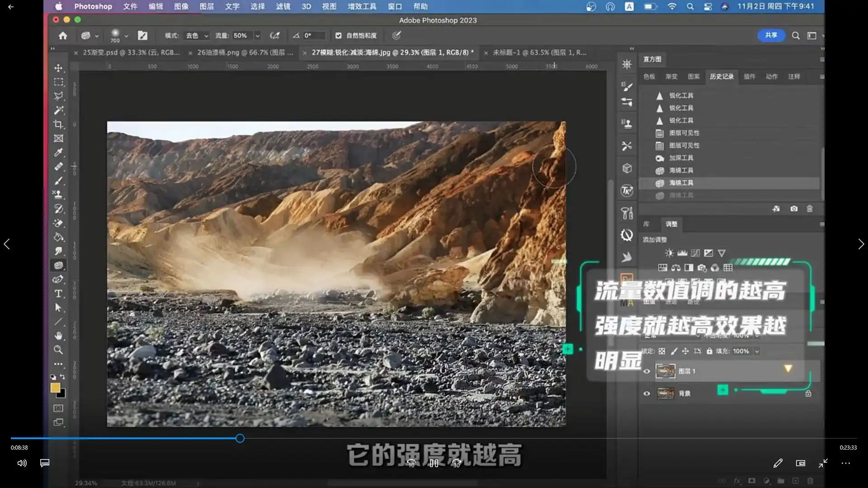
Task: Toggle visibility of 图层 1
Action: (647, 371)
